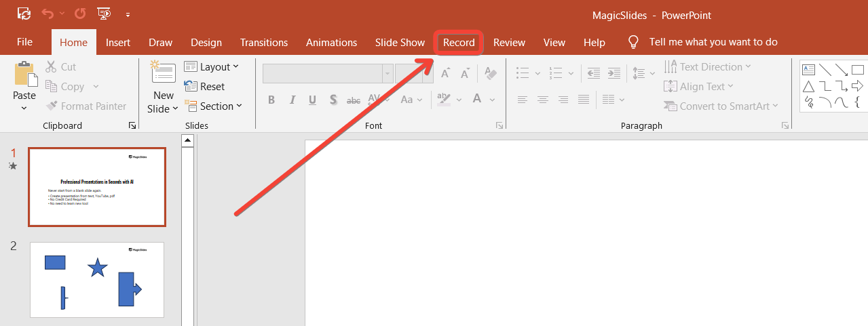Screen dimensions: 868x326
Task: Toggle Underline text formatting
Action: [312, 100]
